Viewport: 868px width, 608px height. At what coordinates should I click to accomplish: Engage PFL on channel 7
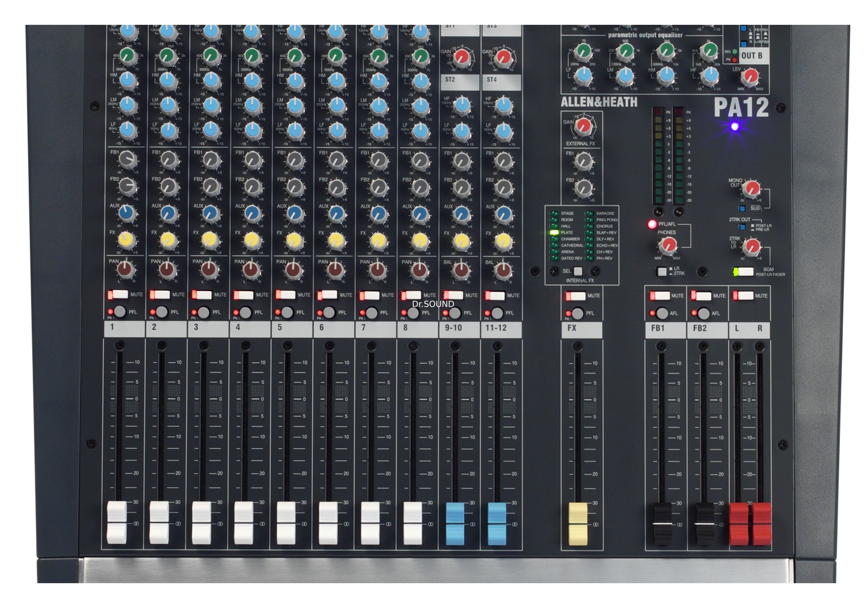point(371,312)
